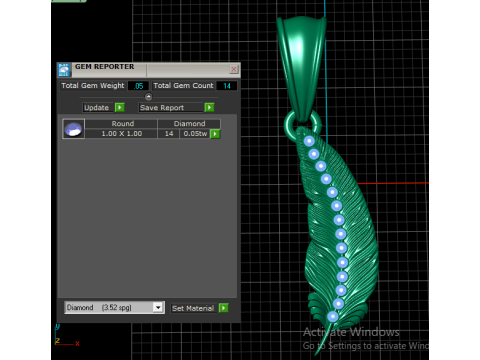Click the gem count 14 cell
Viewport: 480px width, 360px height.
[x=169, y=134]
